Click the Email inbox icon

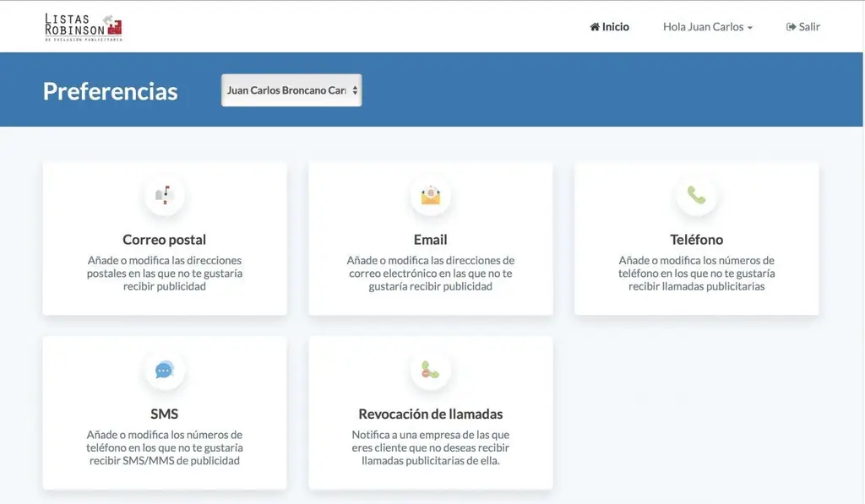click(x=430, y=195)
